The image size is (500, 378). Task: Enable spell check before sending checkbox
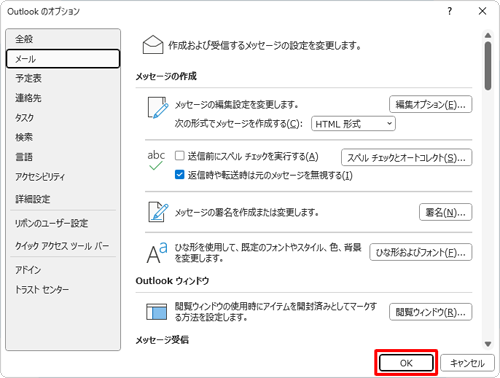[180, 156]
